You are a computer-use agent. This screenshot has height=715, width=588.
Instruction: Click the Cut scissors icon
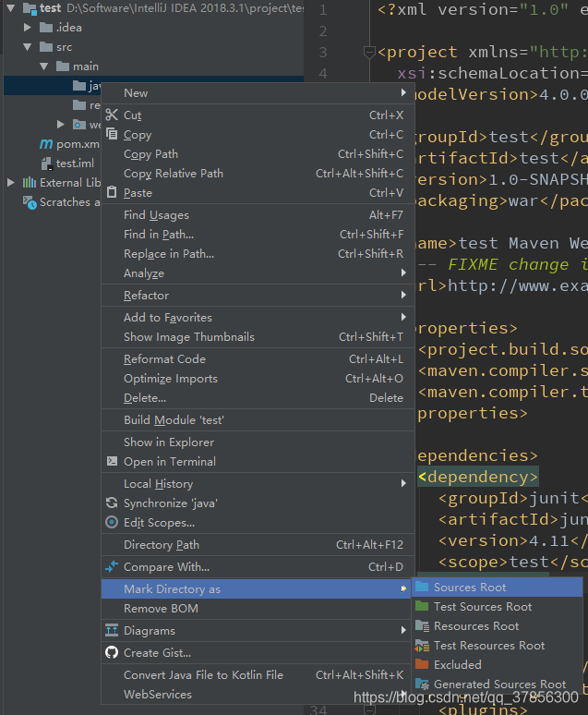point(112,115)
